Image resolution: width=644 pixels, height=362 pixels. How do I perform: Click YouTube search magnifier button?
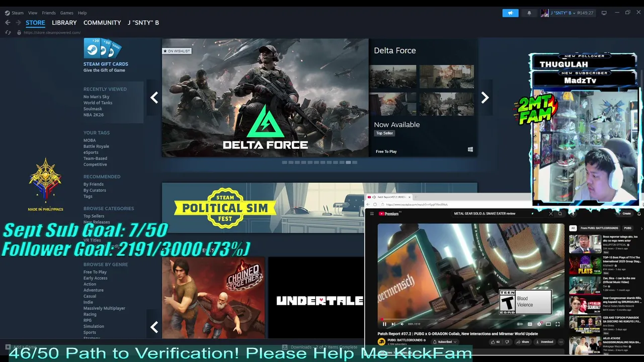pos(560,214)
